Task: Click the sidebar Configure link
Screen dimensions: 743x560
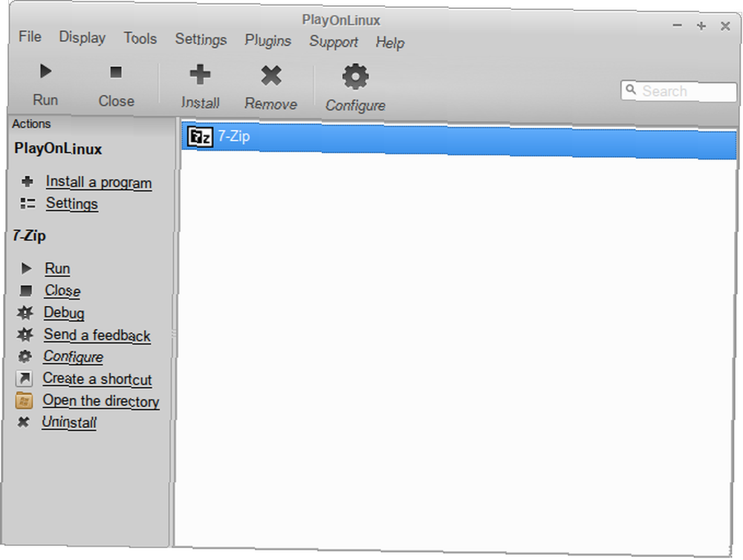Action: [x=73, y=356]
